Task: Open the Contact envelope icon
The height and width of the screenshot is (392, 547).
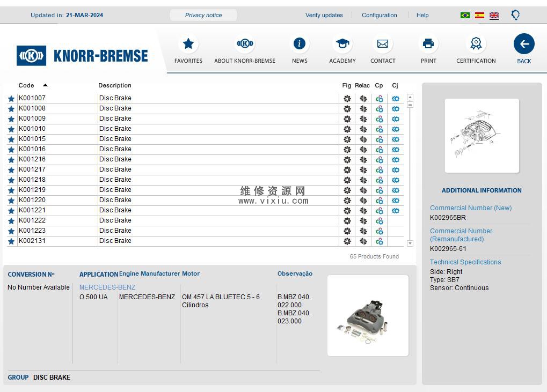Action: (383, 44)
